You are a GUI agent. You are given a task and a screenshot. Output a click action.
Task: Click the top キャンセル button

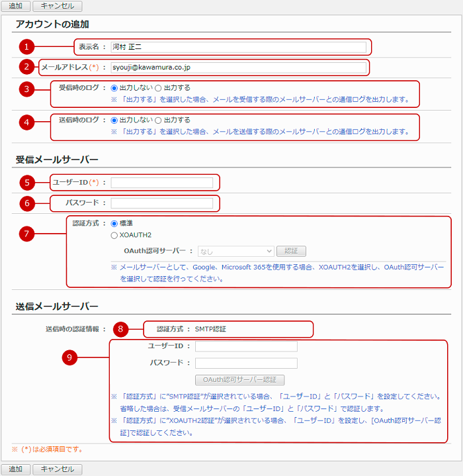[x=58, y=6]
